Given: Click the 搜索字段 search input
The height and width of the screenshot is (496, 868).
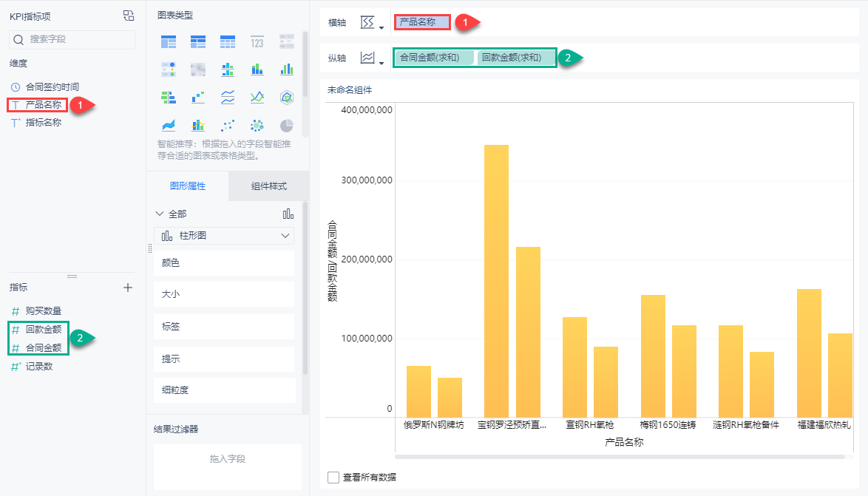Looking at the screenshot, I should coord(72,39).
